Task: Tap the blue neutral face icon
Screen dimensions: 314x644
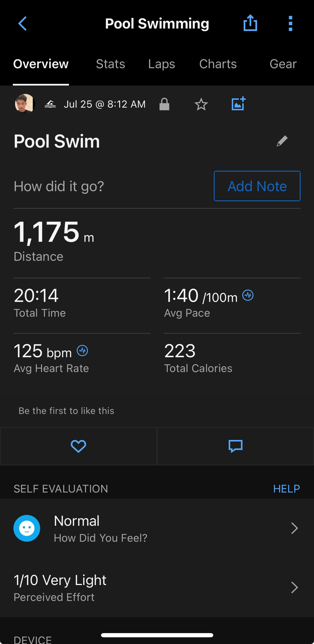Action: click(27, 528)
